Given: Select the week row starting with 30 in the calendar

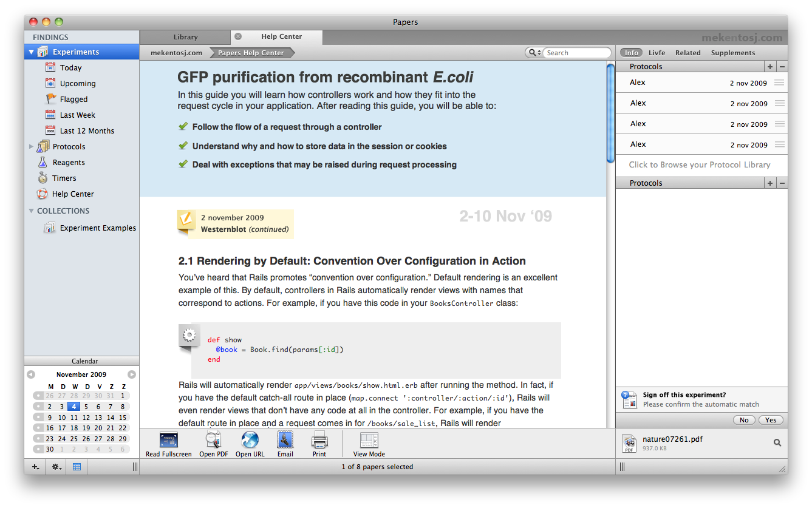Looking at the screenshot, I should (x=38, y=450).
